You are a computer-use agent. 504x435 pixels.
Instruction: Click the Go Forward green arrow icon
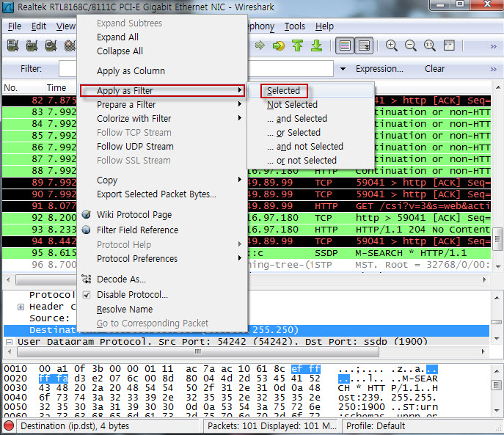tap(260, 45)
